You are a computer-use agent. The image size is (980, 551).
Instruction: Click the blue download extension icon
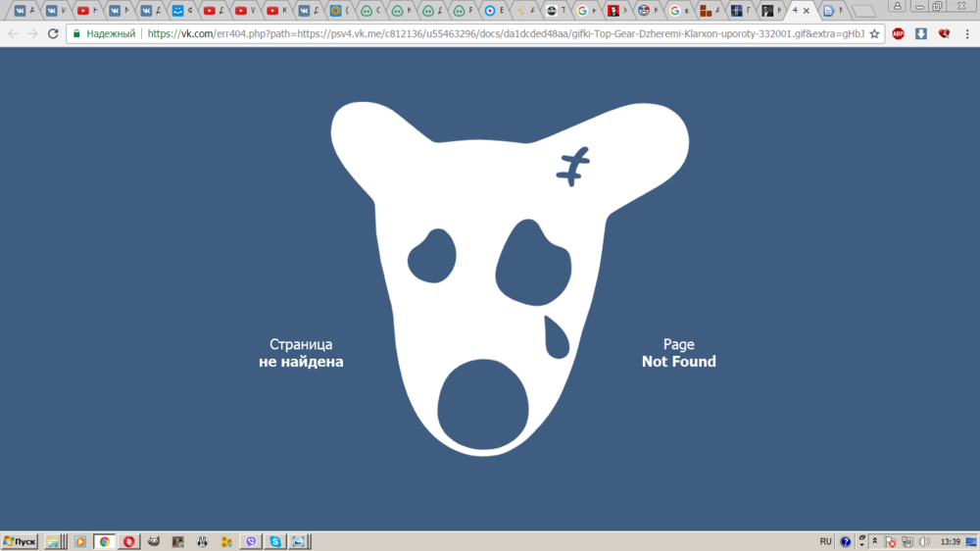(x=921, y=33)
